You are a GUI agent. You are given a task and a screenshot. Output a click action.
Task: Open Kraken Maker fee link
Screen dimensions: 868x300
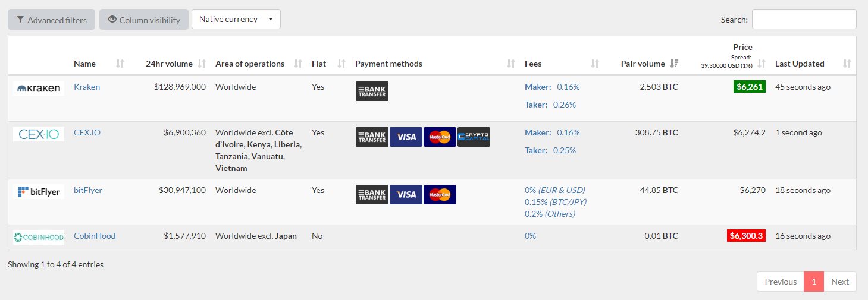552,87
